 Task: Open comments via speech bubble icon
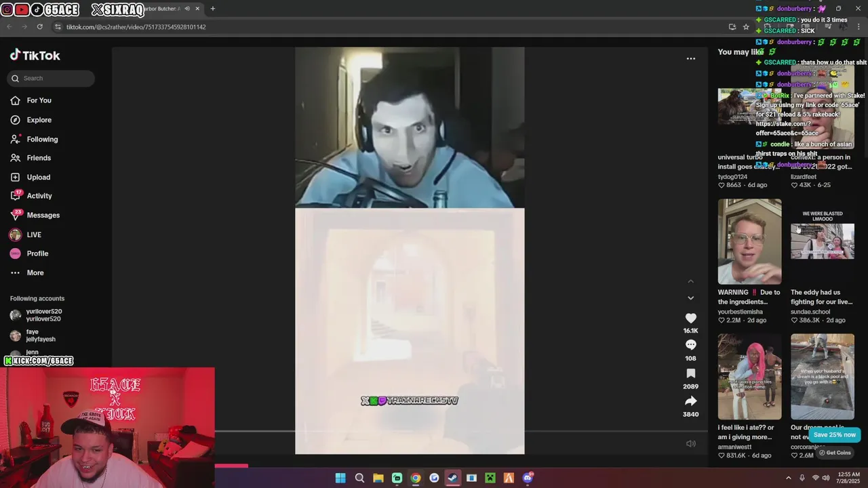pos(690,345)
